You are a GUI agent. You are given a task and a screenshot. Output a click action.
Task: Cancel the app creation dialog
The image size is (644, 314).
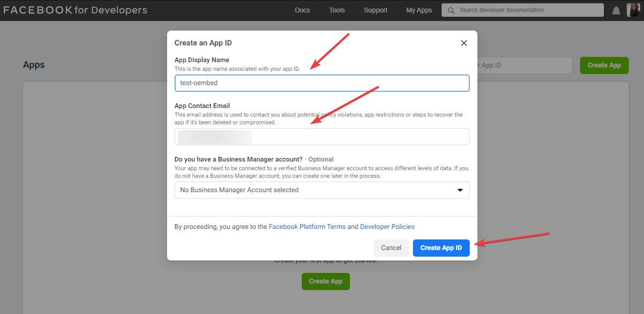[x=391, y=248]
